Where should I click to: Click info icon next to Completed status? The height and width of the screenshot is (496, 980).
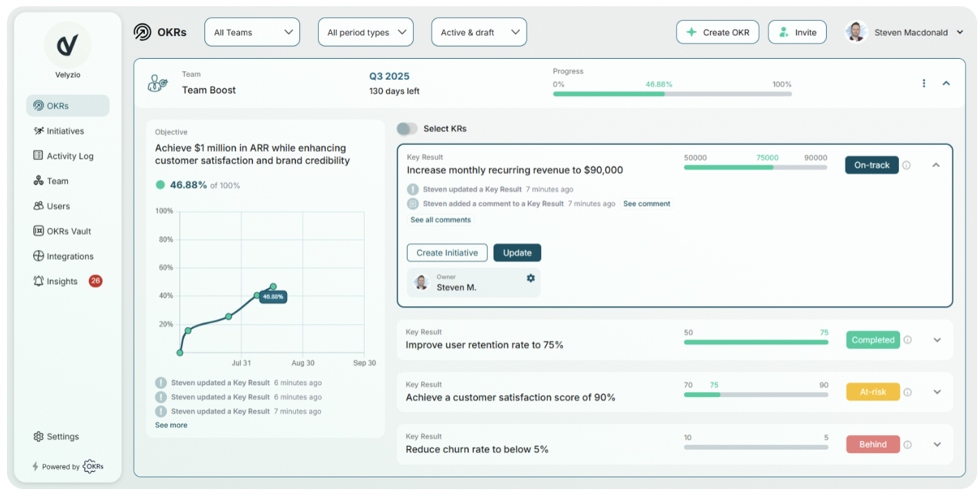click(907, 340)
